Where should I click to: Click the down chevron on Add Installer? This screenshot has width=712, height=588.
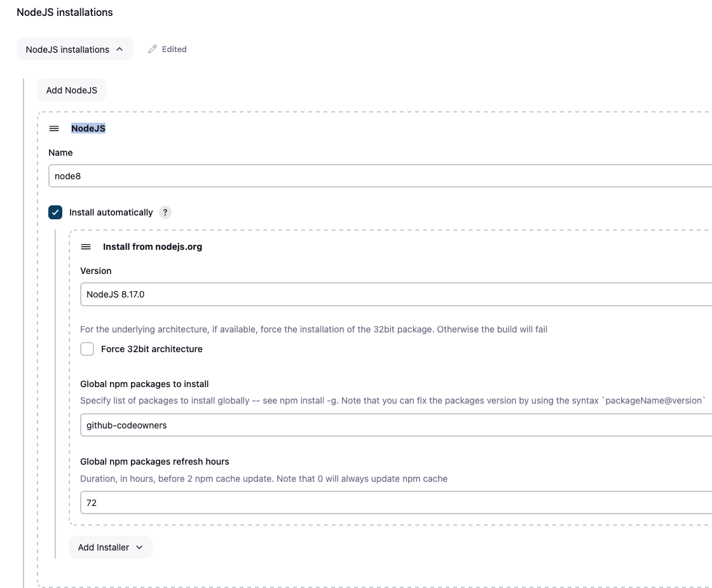[139, 547]
